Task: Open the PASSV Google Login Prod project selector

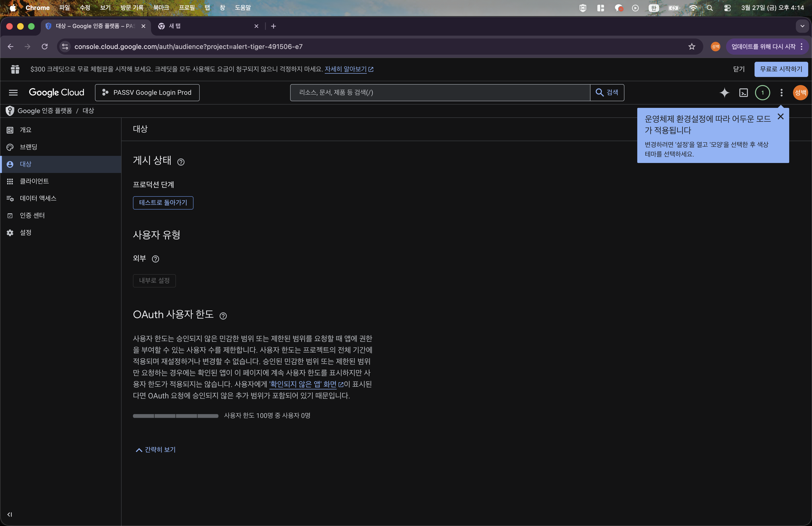Action: click(x=147, y=92)
